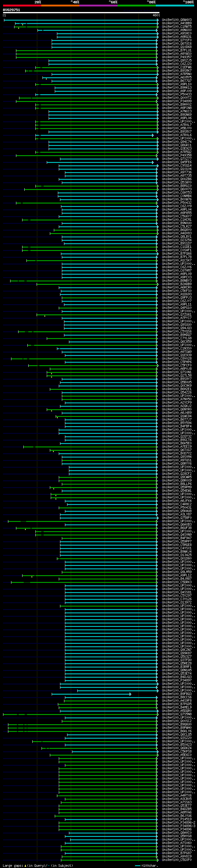Open hit UniRef100_P50432
This screenshot has width=197, height=868.
176,203
